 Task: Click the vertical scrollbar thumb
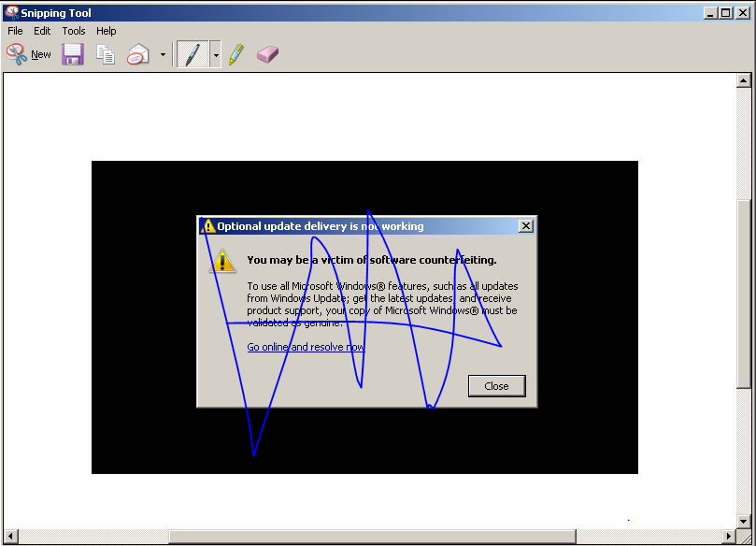click(744, 294)
